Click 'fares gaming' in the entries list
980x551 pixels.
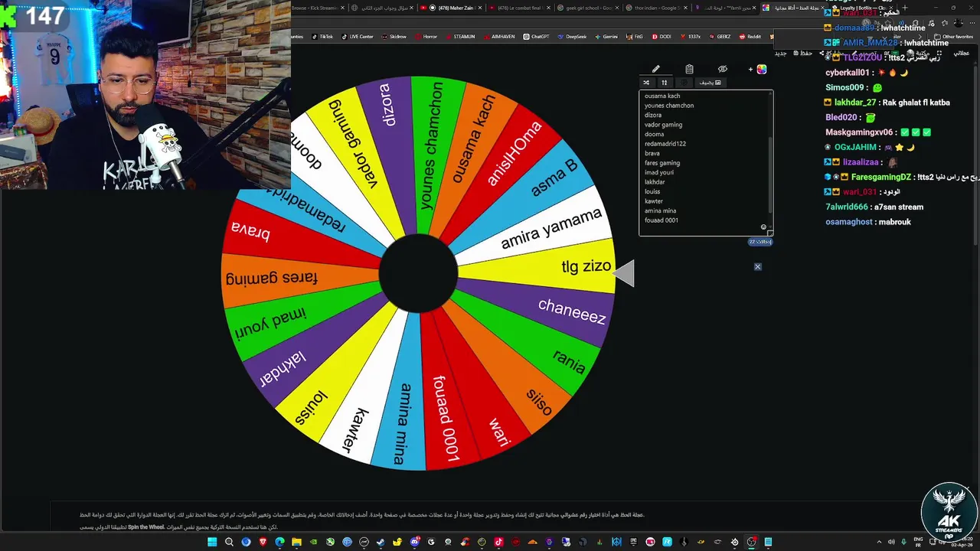(x=662, y=163)
